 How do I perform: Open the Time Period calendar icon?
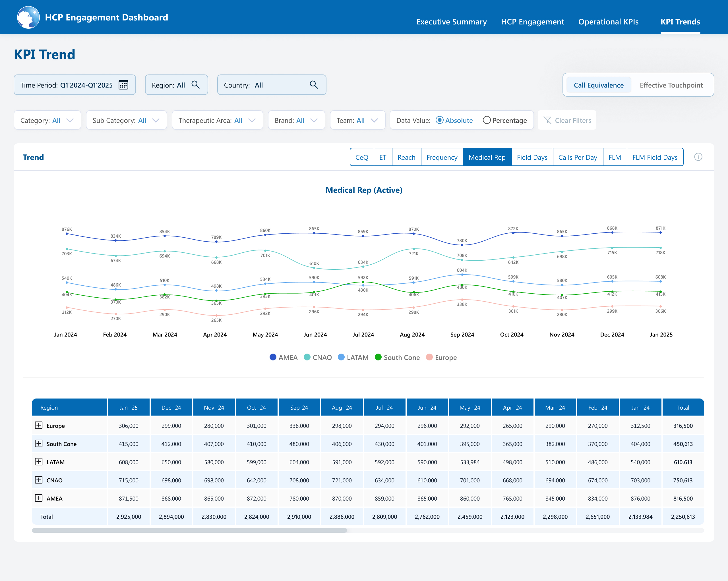[x=123, y=85]
